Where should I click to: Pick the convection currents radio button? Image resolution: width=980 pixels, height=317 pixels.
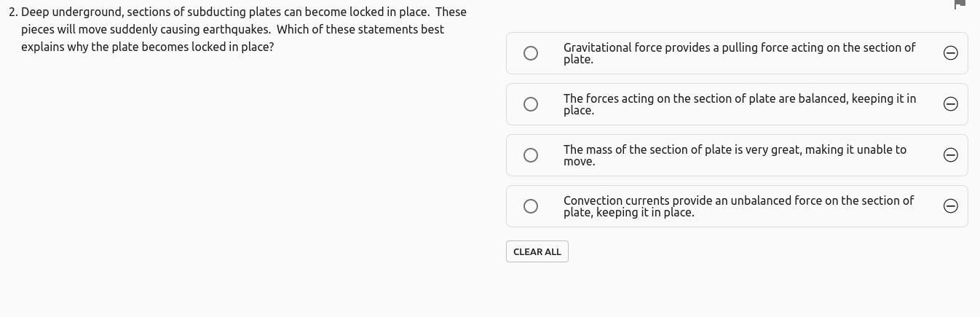(531, 206)
